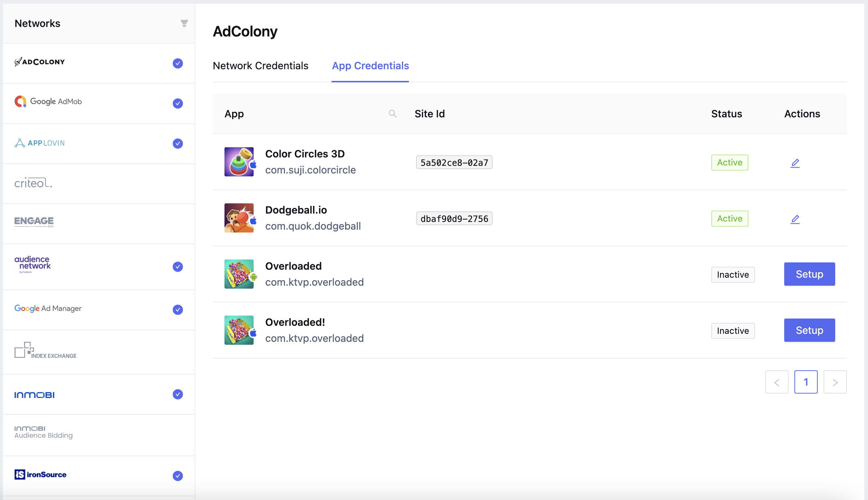Click the Actions column header
This screenshot has width=868, height=500.
pos(802,114)
